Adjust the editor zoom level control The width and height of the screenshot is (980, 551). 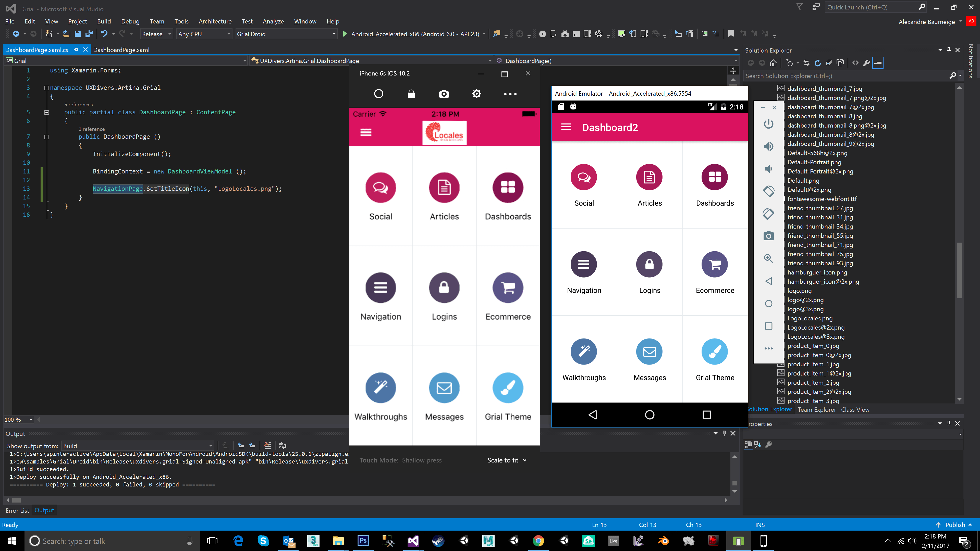(x=18, y=419)
